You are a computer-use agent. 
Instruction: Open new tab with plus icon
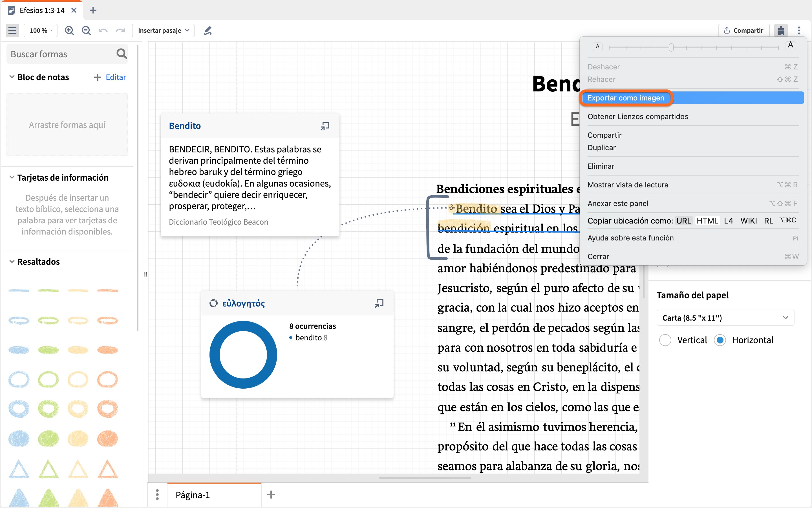coord(93,10)
